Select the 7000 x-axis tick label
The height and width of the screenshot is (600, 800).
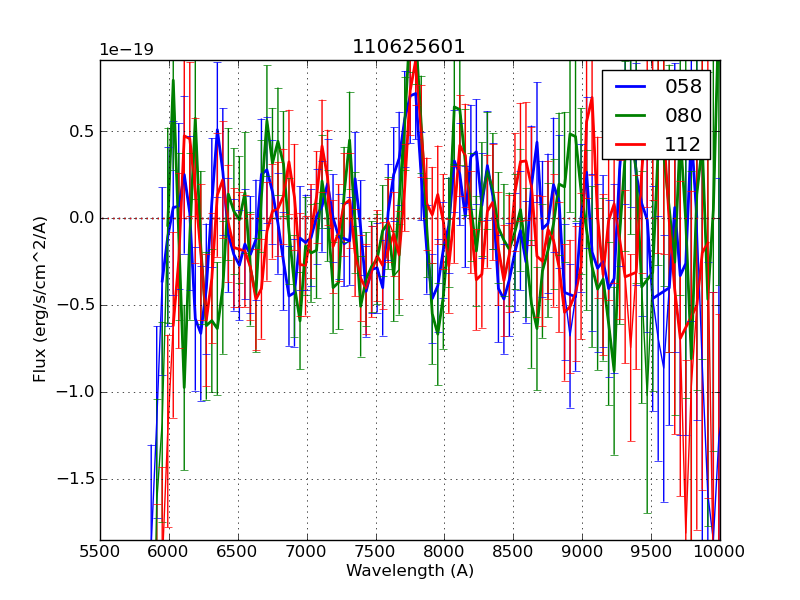(307, 551)
